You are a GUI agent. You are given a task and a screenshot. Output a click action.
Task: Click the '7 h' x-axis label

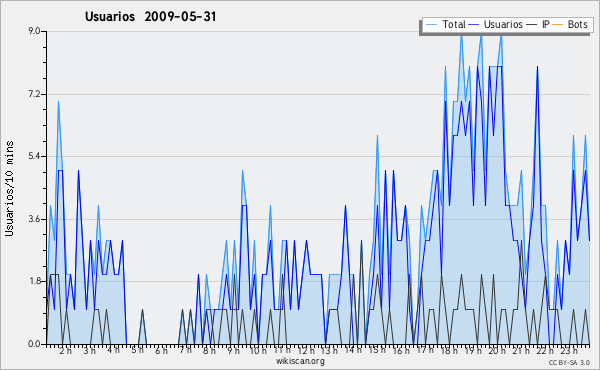pos(186,350)
